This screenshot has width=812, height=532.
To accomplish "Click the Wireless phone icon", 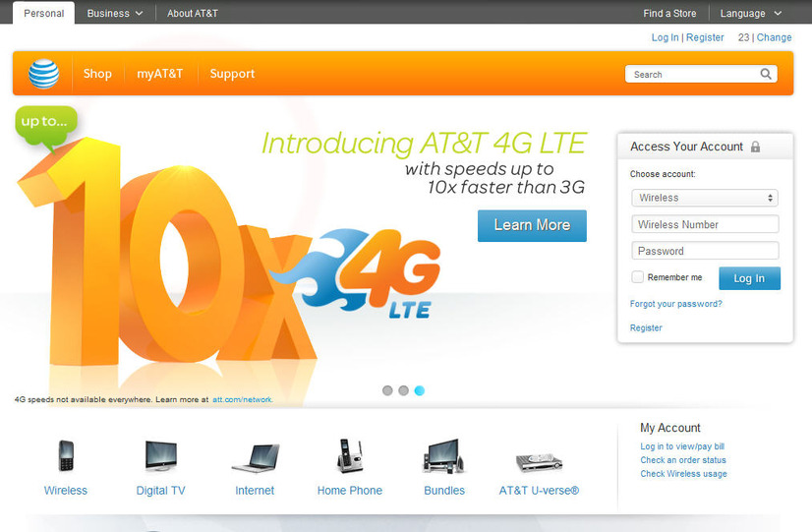I will (x=66, y=455).
